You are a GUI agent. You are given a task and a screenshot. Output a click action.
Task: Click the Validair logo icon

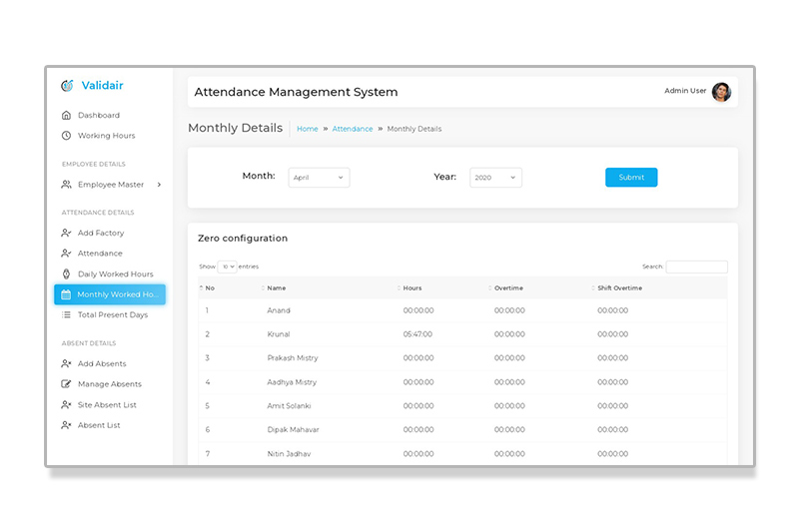coord(67,86)
